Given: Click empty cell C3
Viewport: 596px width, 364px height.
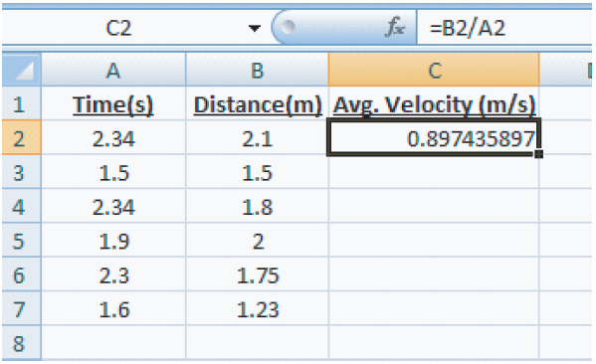Looking at the screenshot, I should (434, 172).
